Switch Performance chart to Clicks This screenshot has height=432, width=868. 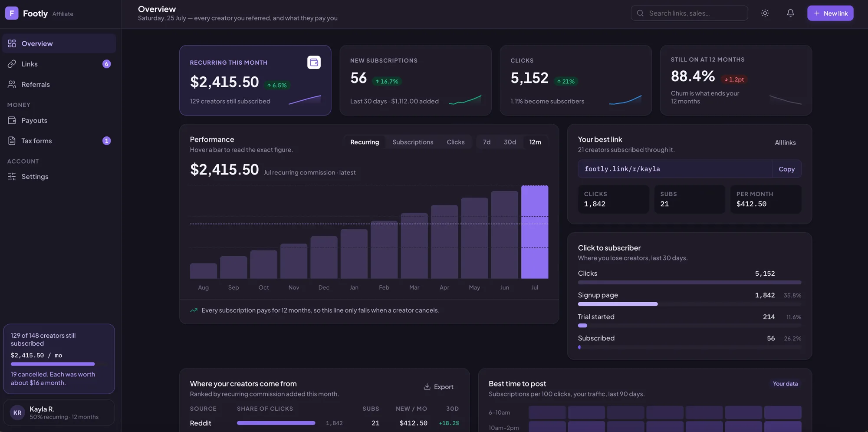455,142
